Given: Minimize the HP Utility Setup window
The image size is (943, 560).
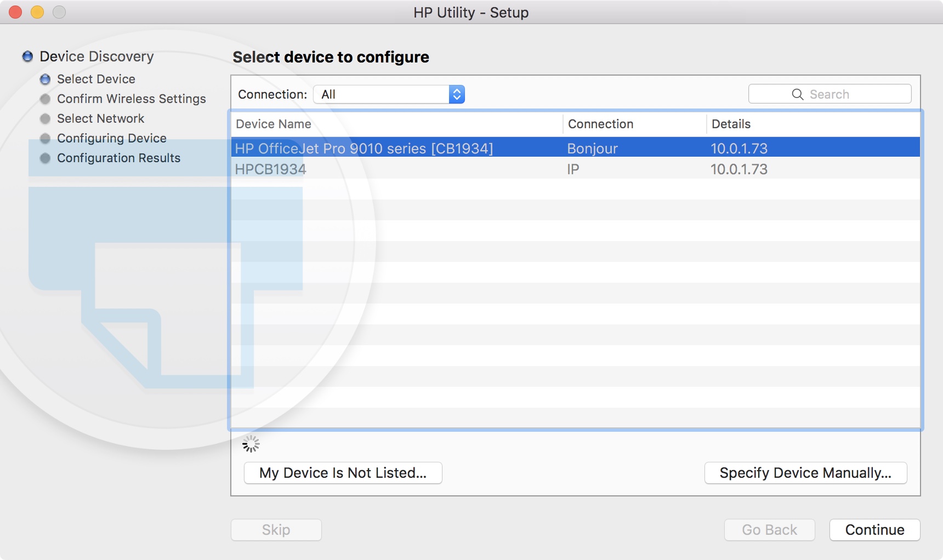Looking at the screenshot, I should (37, 12).
